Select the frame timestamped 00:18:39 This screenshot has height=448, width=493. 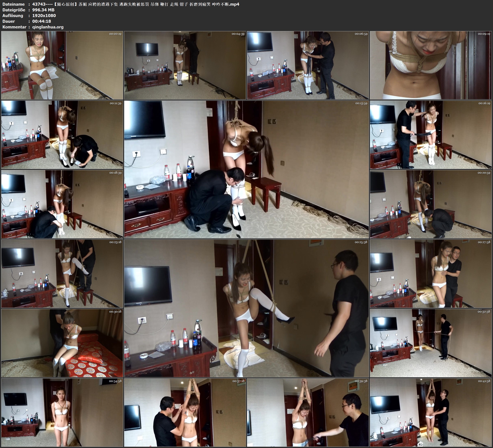[62, 204]
